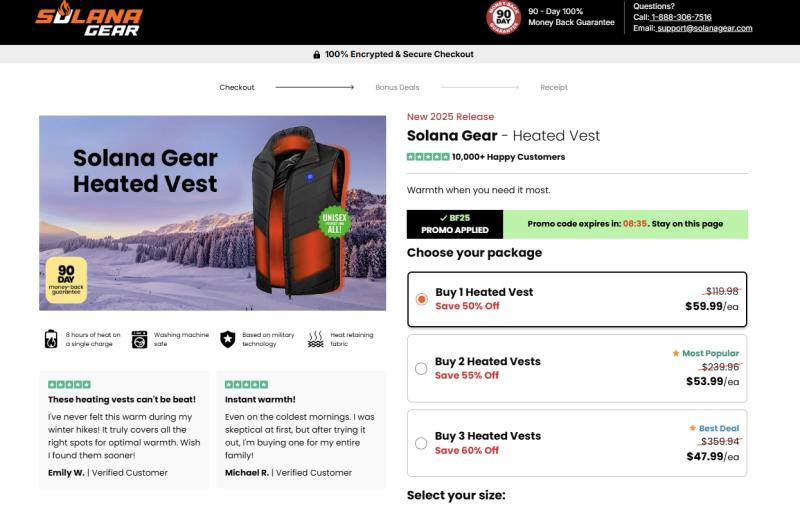Click the blue power button on vest
800x509 pixels.
[310, 176]
